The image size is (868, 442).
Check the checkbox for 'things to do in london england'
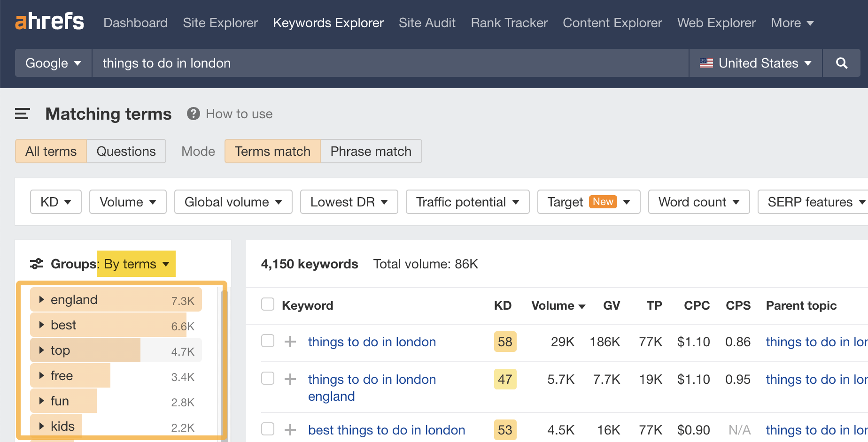[x=267, y=378]
